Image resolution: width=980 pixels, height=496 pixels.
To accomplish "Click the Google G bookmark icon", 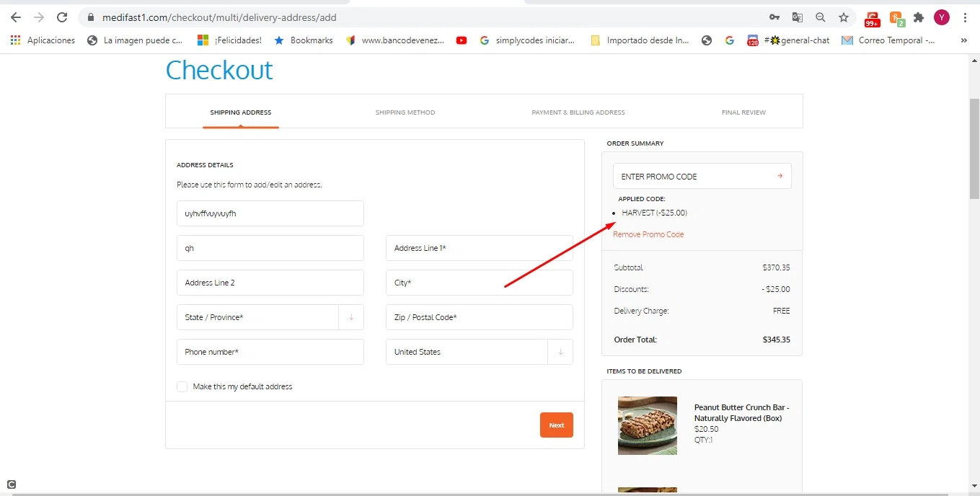I will coord(730,40).
